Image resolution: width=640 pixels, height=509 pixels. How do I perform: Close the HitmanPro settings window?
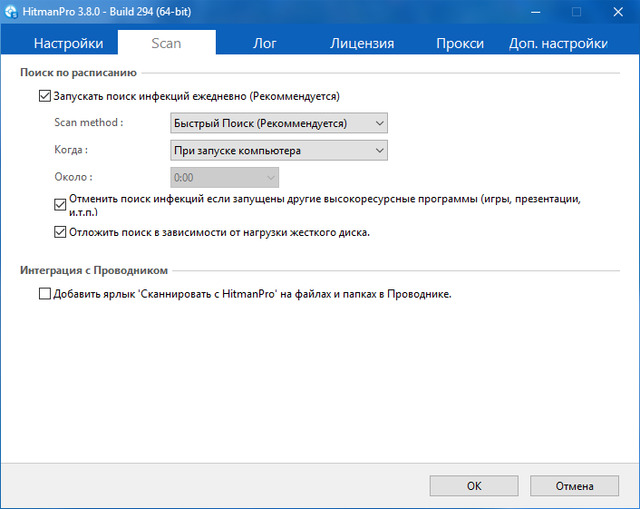[619, 12]
